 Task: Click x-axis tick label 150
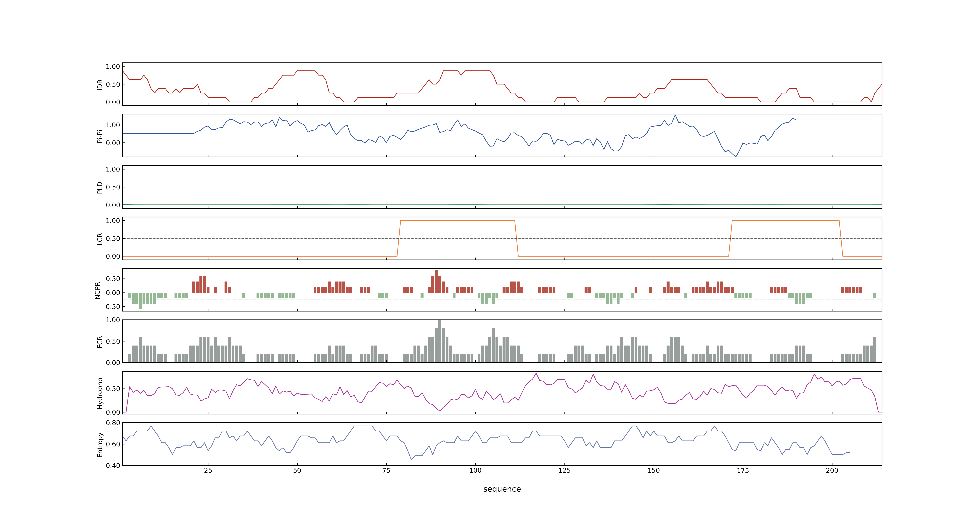pyautogui.click(x=654, y=470)
